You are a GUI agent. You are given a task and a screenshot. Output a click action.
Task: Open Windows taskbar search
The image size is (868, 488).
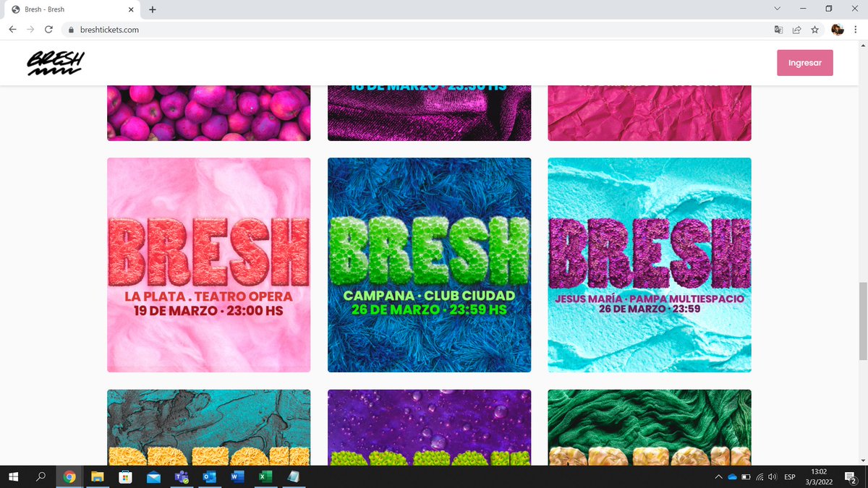pos(41,476)
